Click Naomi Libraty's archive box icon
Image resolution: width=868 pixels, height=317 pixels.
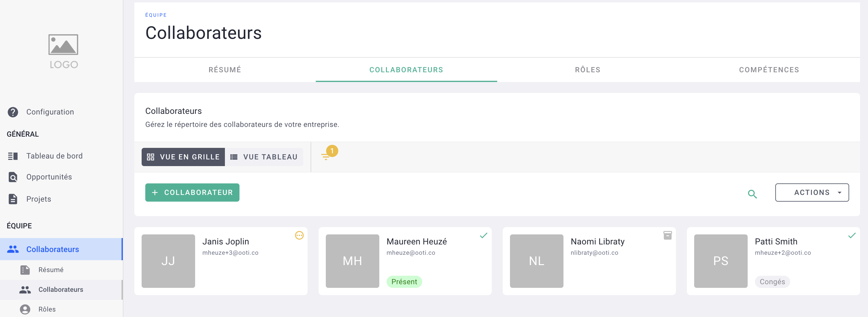point(667,235)
